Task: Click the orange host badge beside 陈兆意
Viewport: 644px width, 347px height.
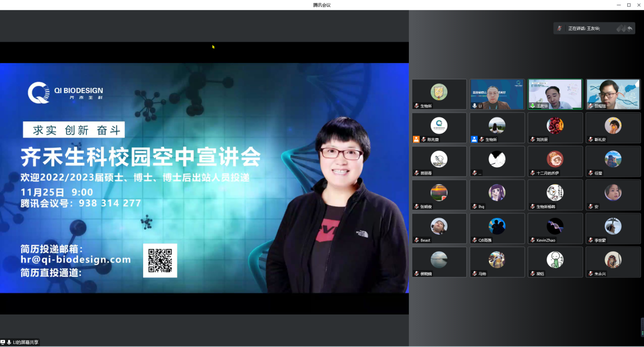Action: [x=416, y=139]
